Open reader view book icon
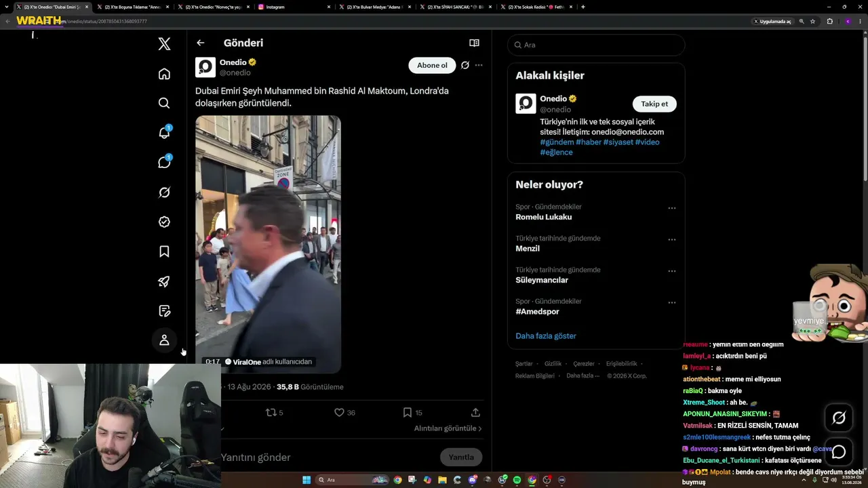This screenshot has height=488, width=868. point(474,43)
